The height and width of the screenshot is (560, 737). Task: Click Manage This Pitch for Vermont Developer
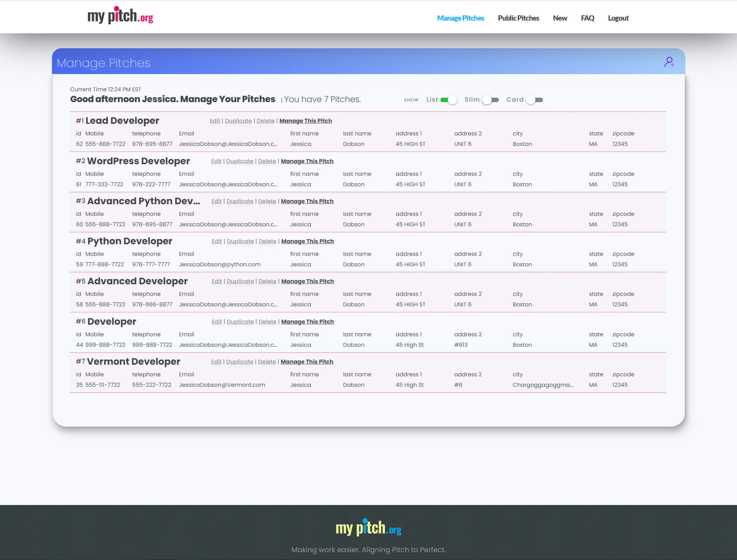click(x=306, y=361)
